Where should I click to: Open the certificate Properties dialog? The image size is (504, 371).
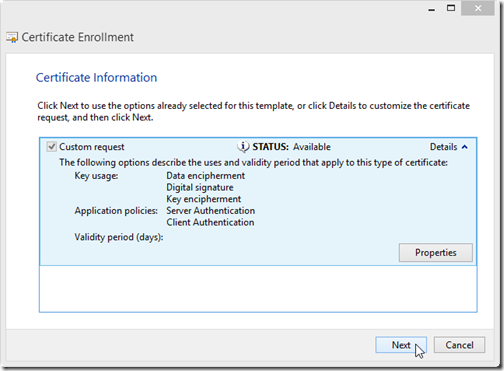tap(436, 253)
